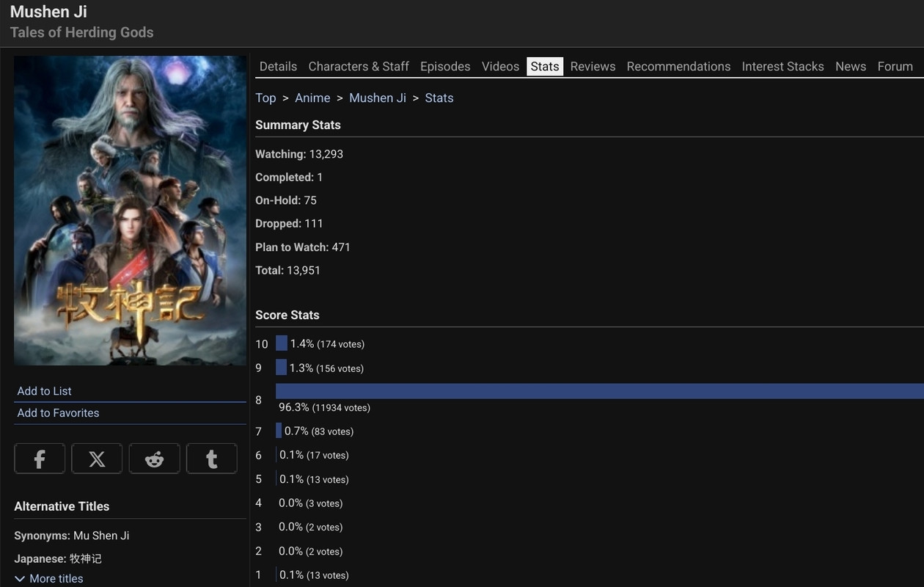Go to the Videos tab
924x587 pixels.
[x=500, y=66]
